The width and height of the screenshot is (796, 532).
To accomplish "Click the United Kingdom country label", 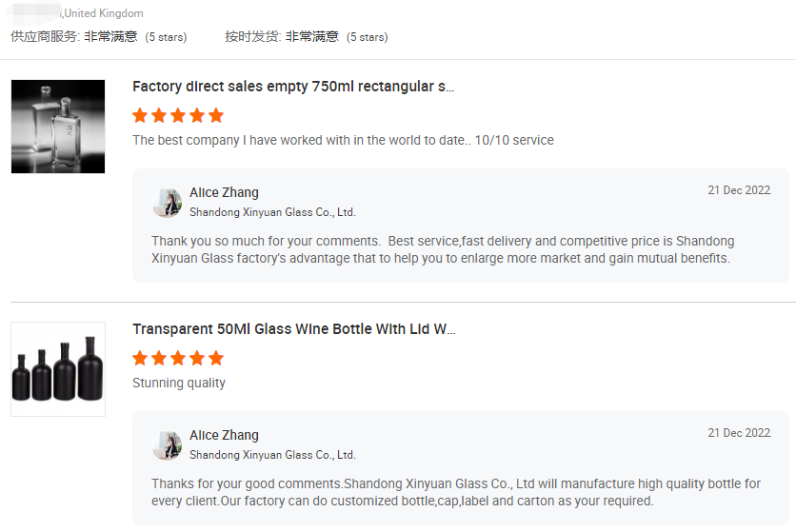I will point(103,13).
